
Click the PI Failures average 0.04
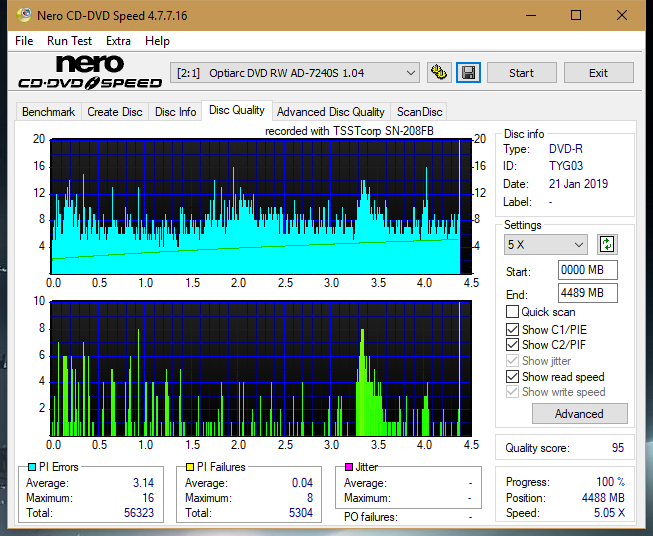(x=302, y=483)
